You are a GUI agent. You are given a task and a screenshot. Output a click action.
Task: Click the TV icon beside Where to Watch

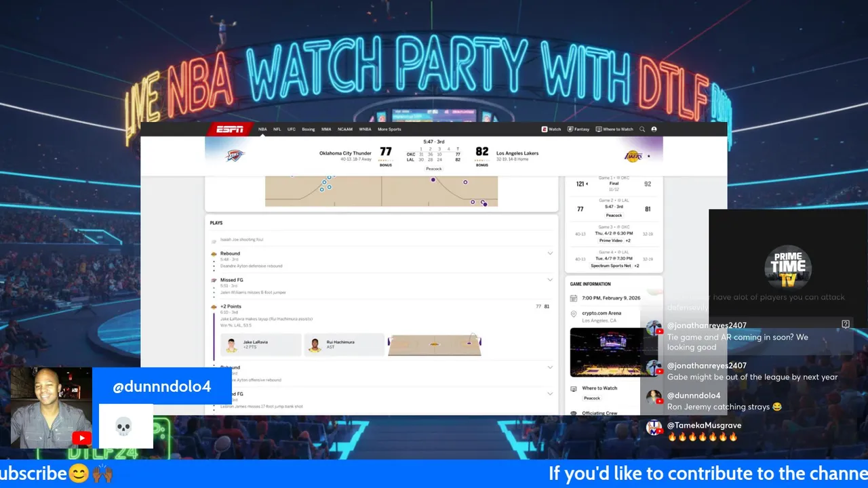click(x=574, y=388)
